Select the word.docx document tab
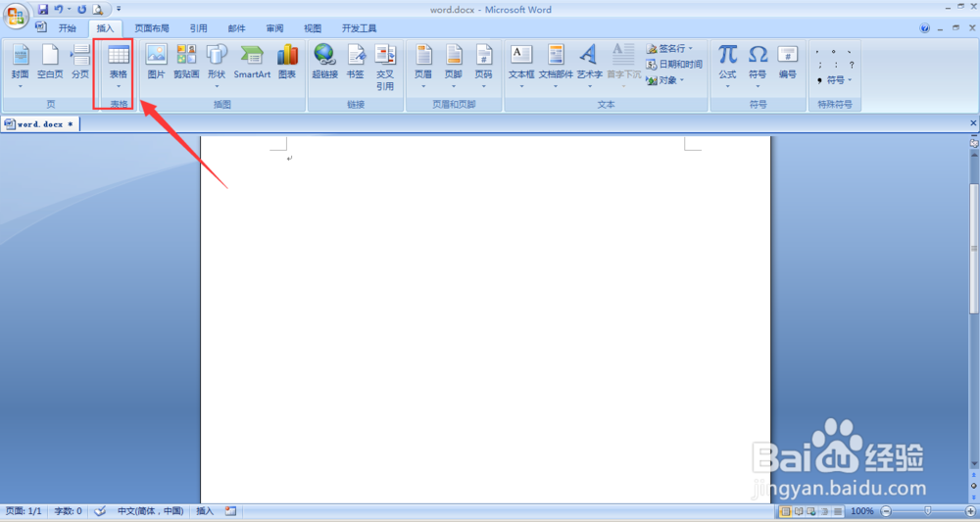 [x=40, y=124]
